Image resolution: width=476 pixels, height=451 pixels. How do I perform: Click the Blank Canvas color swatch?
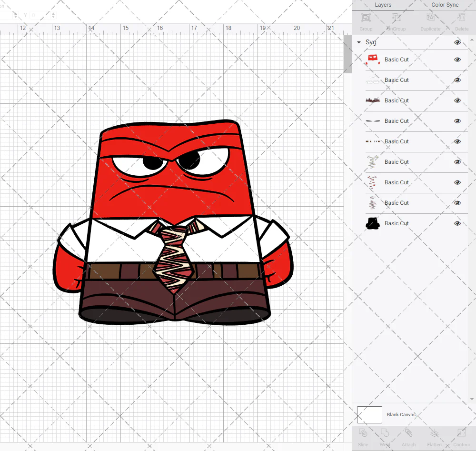pos(369,415)
